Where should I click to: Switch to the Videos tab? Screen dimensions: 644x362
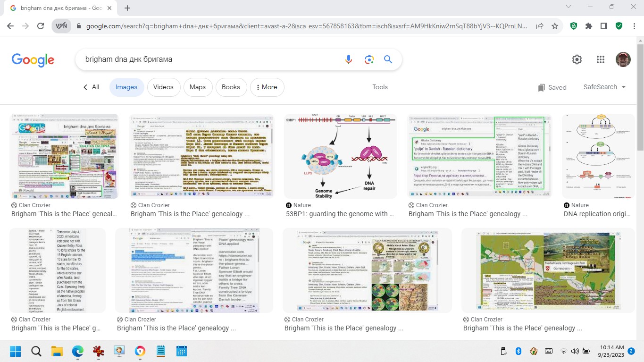(163, 87)
